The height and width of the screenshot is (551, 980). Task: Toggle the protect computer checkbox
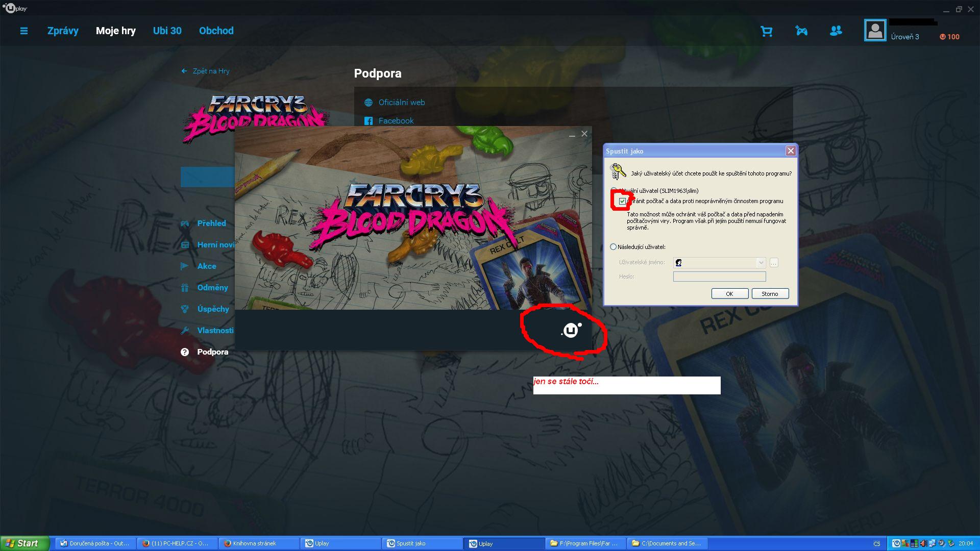pyautogui.click(x=622, y=202)
